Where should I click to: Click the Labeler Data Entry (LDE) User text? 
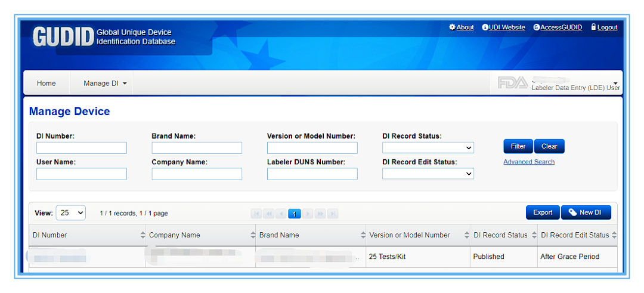pos(576,88)
